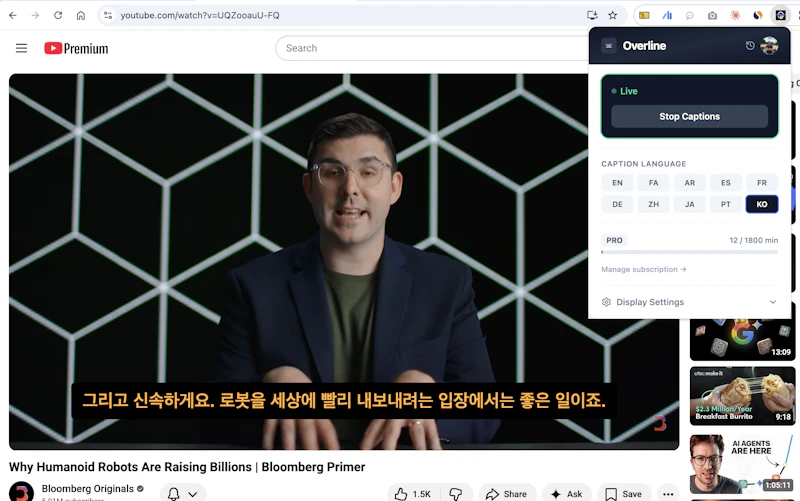Open the YouTube hamburger guide menu
Image resolution: width=800 pixels, height=501 pixels.
pyautogui.click(x=21, y=48)
